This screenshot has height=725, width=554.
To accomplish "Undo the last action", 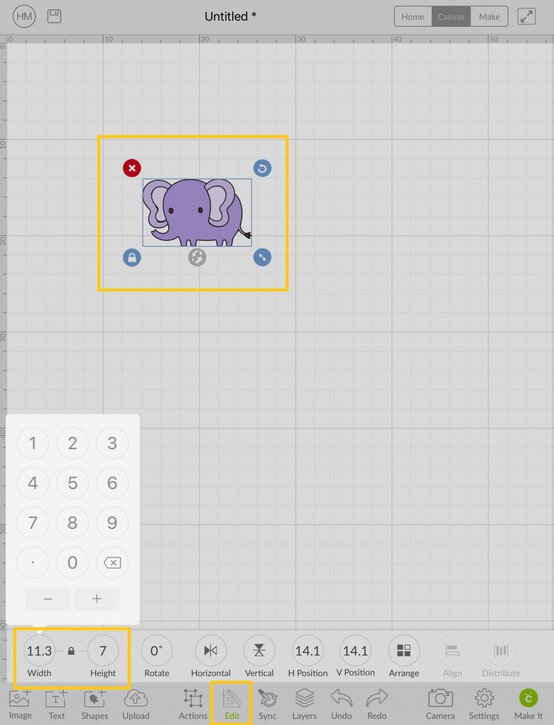I will click(x=341, y=704).
